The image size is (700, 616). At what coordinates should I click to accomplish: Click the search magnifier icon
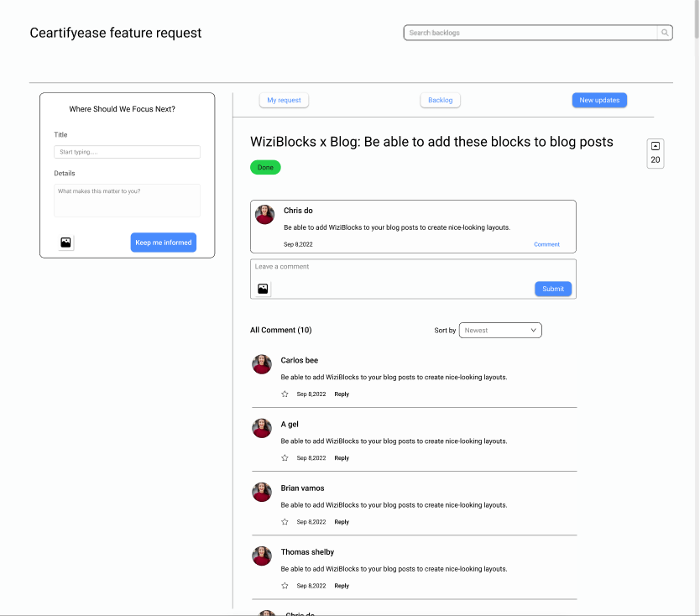pos(665,33)
